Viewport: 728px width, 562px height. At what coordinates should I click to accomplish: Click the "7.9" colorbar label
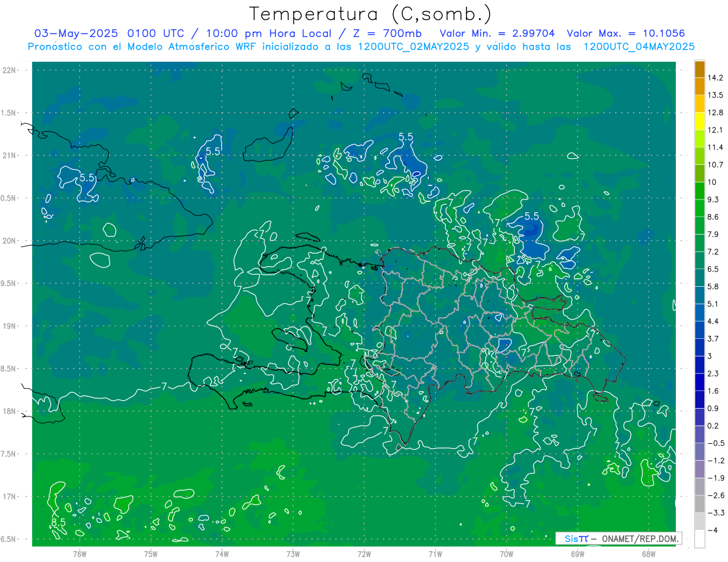[714, 235]
